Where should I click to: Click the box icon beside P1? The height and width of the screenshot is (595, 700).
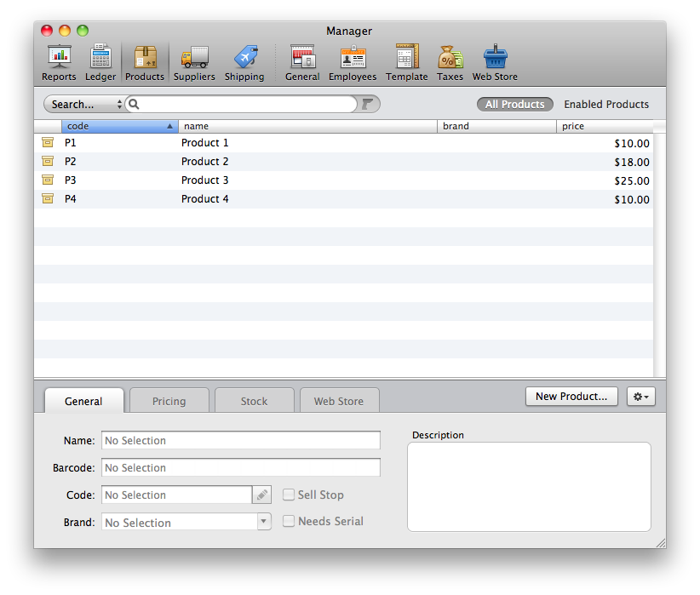click(48, 142)
